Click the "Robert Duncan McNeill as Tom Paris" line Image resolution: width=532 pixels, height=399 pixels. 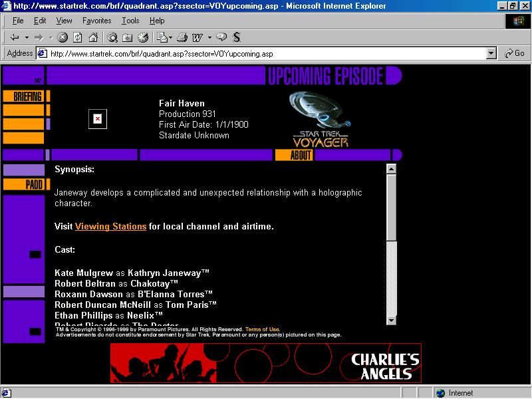pyautogui.click(x=136, y=305)
